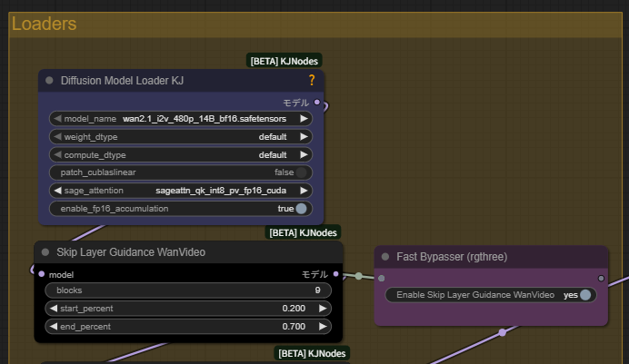The image size is (629, 364).
Task: Select previous compute_dtype with left arrow
Action: point(57,154)
